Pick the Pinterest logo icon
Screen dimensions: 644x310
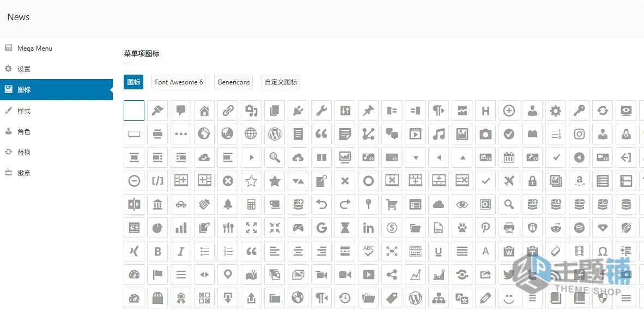[485, 228]
